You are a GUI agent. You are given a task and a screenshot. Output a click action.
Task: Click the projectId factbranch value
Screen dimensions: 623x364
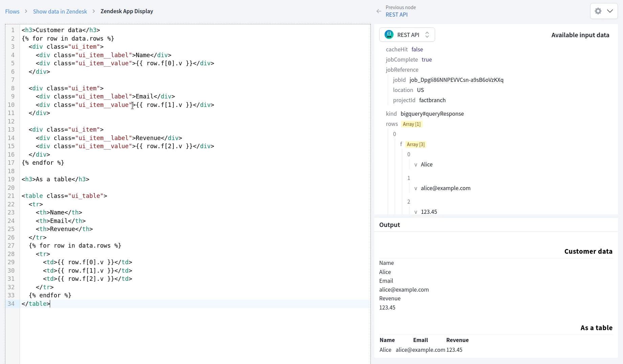[x=432, y=100]
